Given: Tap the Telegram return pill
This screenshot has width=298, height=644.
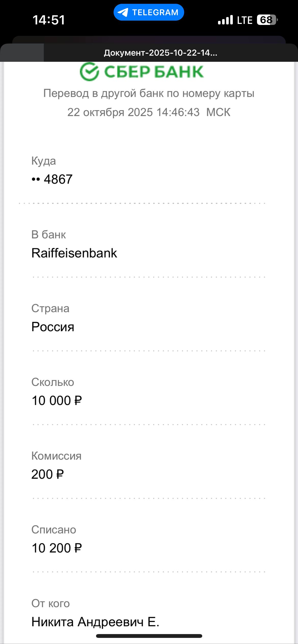Looking at the screenshot, I should [149, 12].
